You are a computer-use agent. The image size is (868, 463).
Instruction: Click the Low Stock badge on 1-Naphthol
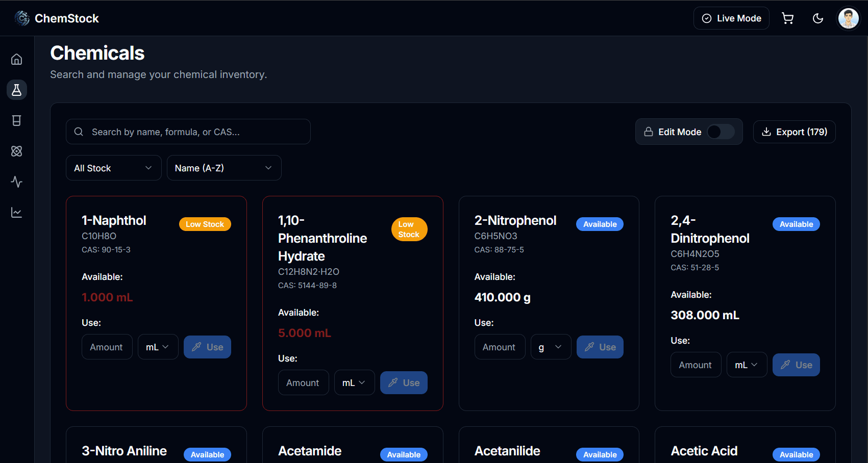click(205, 224)
